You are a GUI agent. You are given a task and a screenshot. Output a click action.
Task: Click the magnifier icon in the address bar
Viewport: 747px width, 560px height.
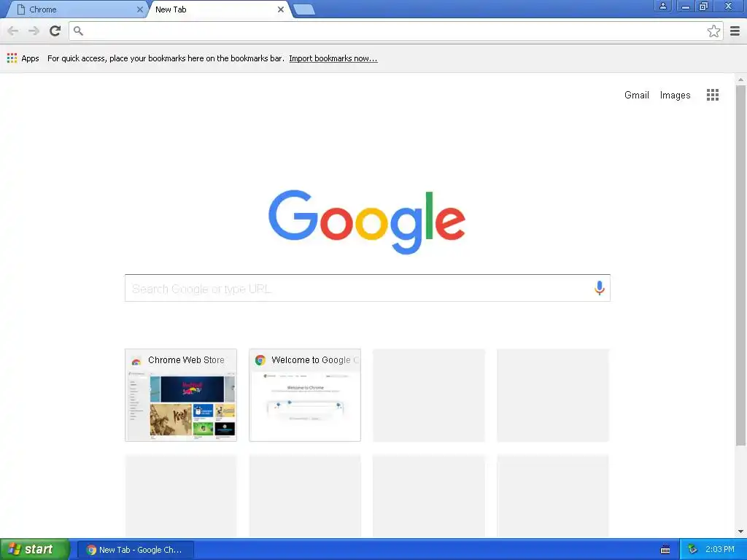(79, 31)
